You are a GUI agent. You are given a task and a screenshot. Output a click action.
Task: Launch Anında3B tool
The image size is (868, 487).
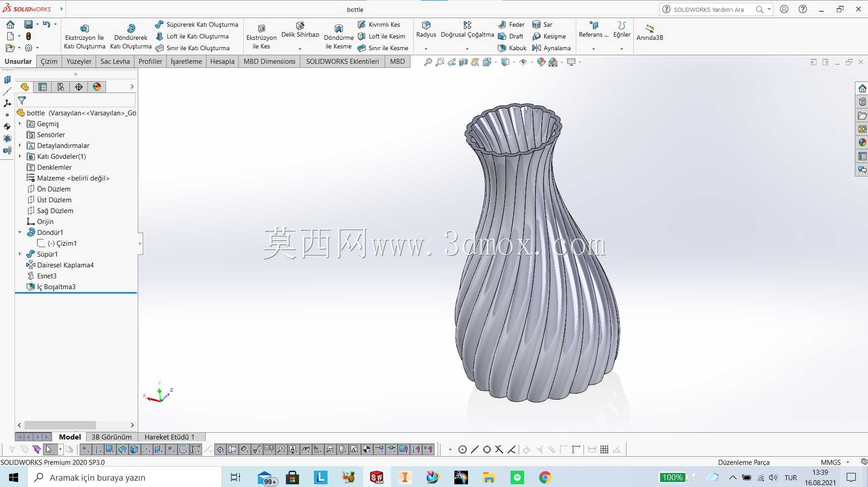tap(650, 33)
